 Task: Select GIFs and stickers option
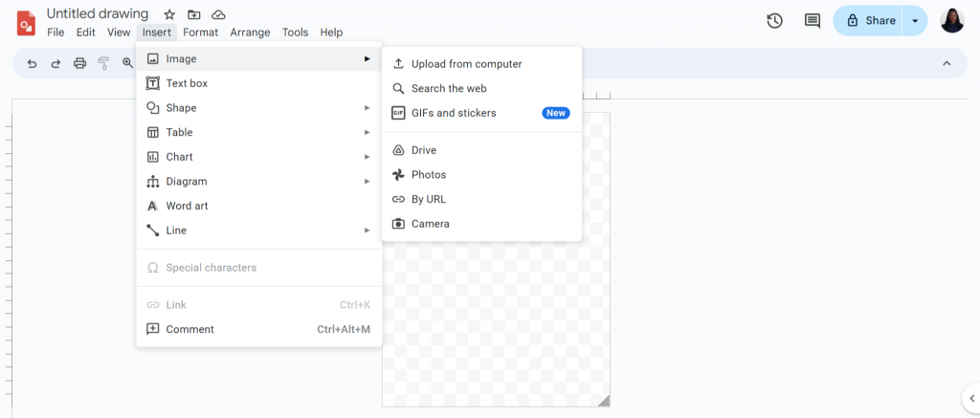pyautogui.click(x=482, y=113)
